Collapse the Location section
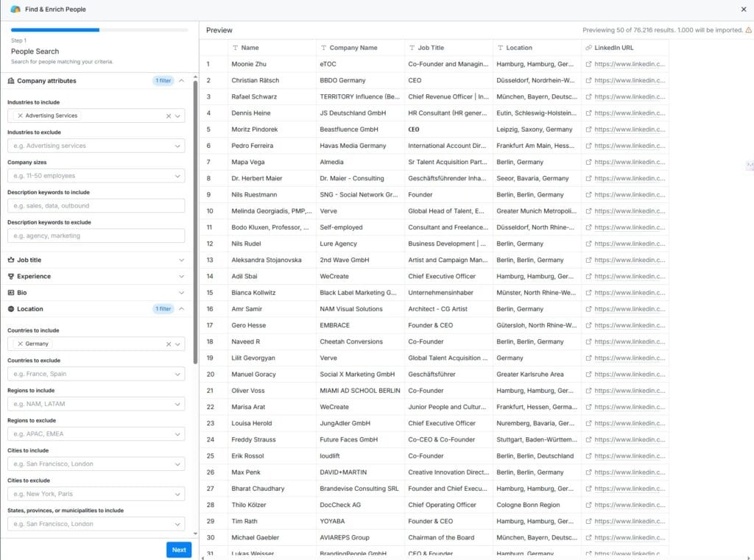The height and width of the screenshot is (560, 754). tap(181, 309)
